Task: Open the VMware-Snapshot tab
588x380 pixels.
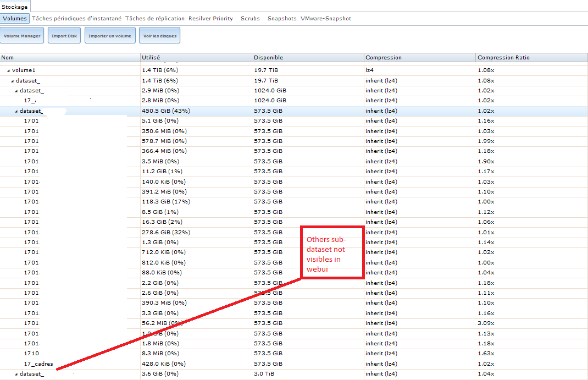Action: 326,19
